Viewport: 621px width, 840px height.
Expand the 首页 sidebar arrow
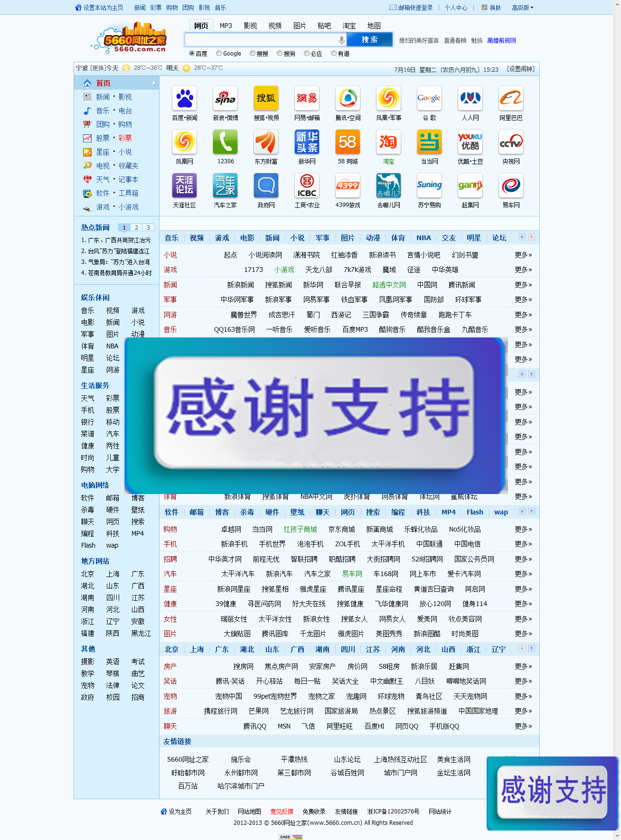tap(154, 84)
